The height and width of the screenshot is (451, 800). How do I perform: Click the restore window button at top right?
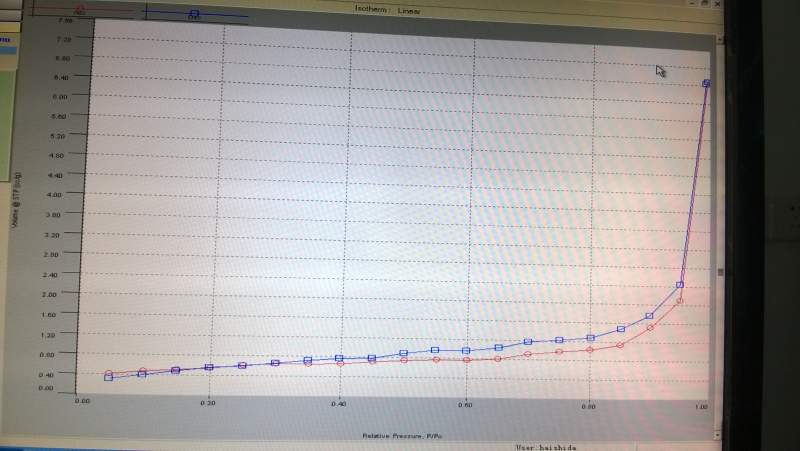click(705, 3)
